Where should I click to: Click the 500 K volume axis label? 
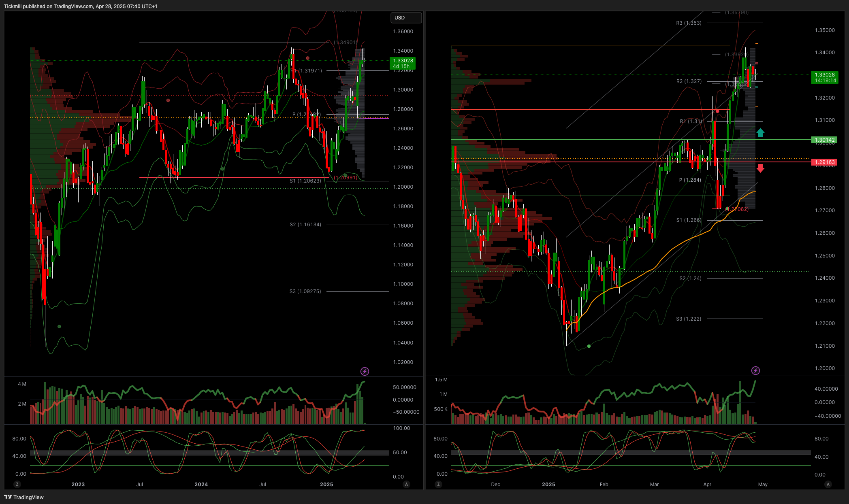click(441, 409)
